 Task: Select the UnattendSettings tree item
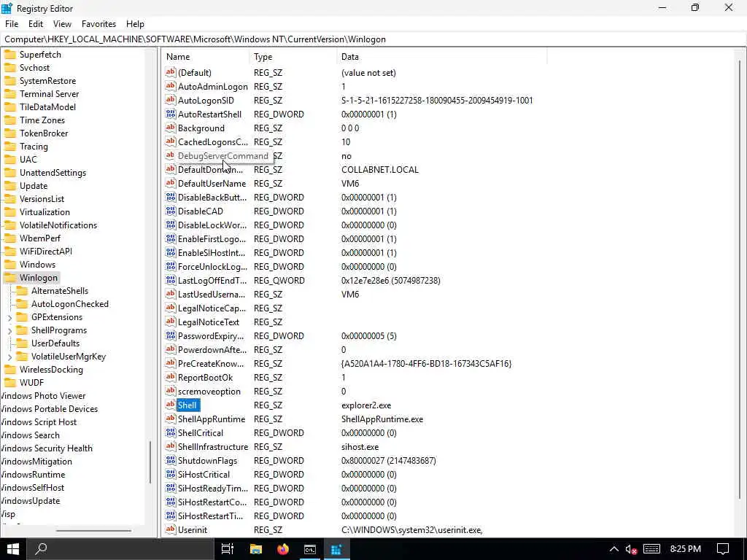(53, 173)
